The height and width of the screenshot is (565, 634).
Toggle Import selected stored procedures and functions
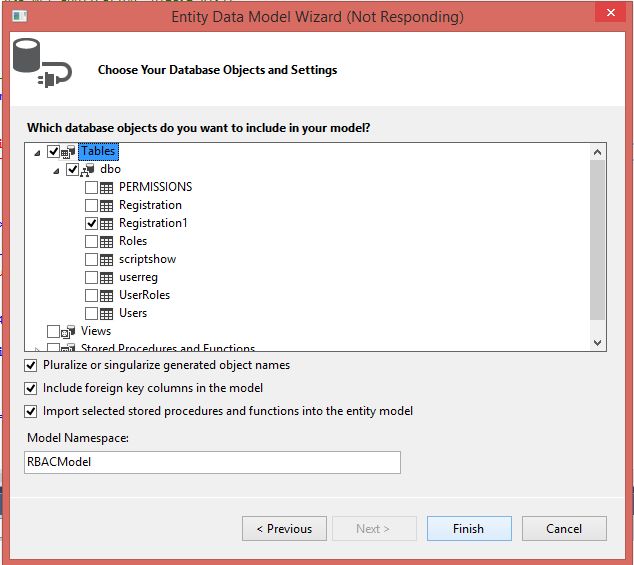[31, 411]
